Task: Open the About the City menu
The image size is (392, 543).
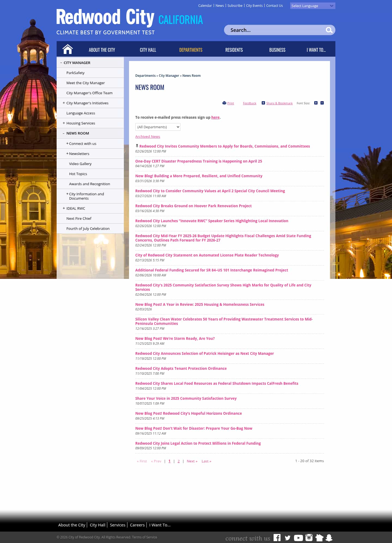Action: pyautogui.click(x=102, y=50)
